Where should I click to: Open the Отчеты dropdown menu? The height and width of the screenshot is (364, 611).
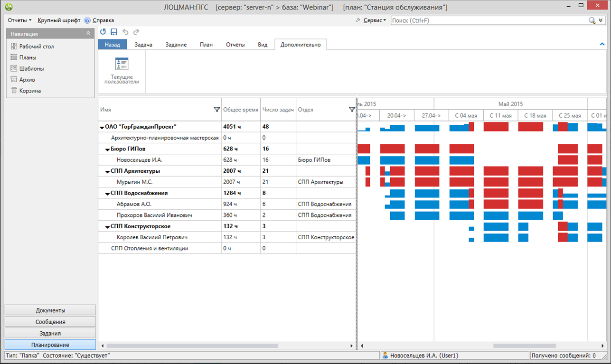coord(19,20)
